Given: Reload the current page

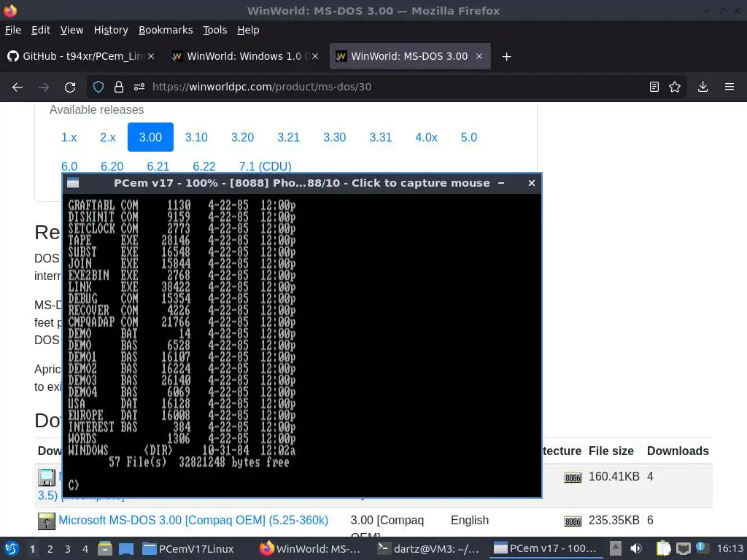Looking at the screenshot, I should (x=70, y=87).
